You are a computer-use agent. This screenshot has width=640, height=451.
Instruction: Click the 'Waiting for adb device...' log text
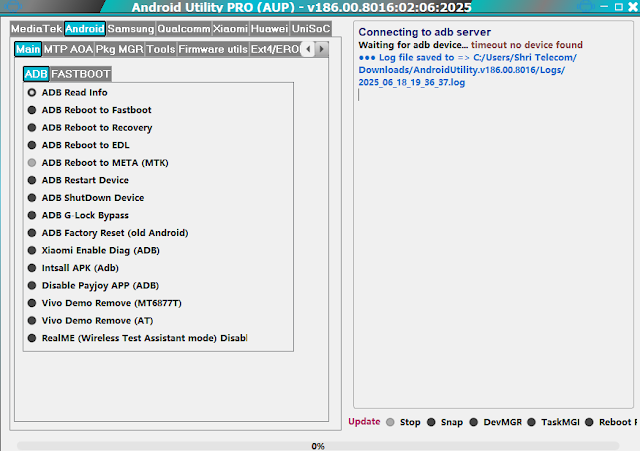tap(413, 45)
